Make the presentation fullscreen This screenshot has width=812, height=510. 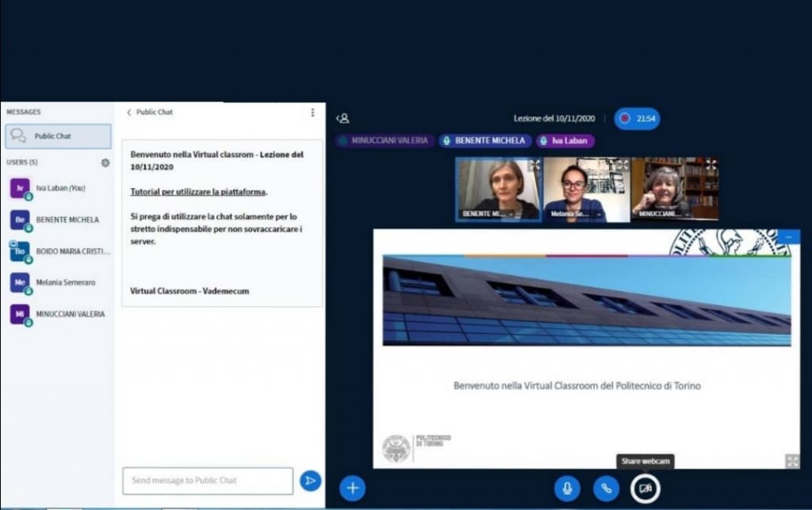(791, 461)
